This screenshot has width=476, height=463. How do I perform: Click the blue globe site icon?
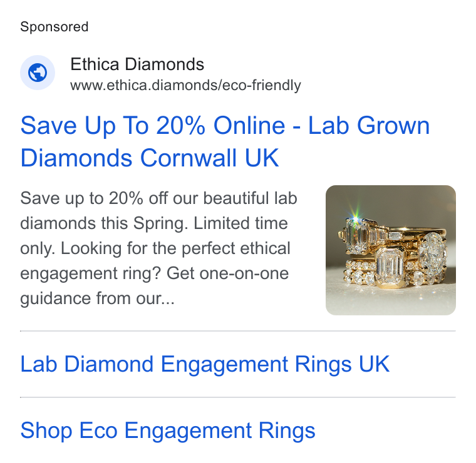(38, 73)
